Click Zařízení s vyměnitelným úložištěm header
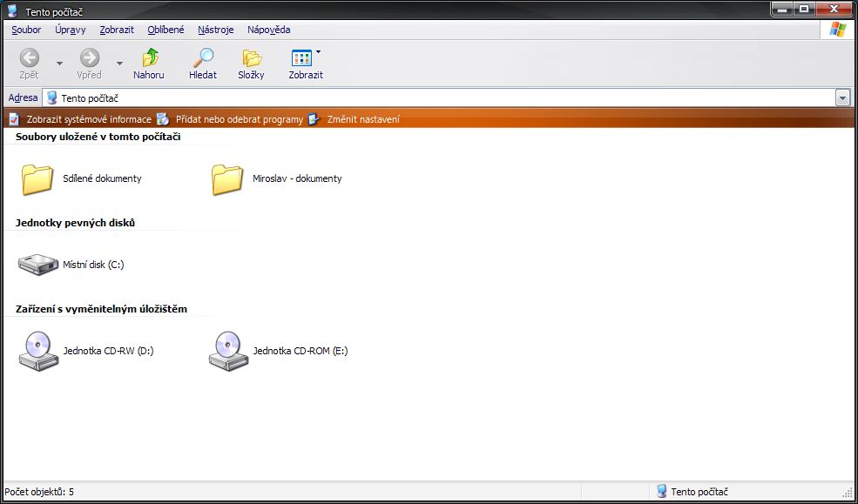 [x=101, y=309]
